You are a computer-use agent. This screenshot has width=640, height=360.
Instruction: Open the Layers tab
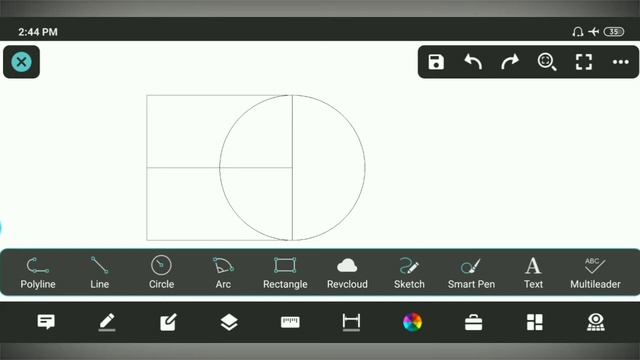click(229, 322)
